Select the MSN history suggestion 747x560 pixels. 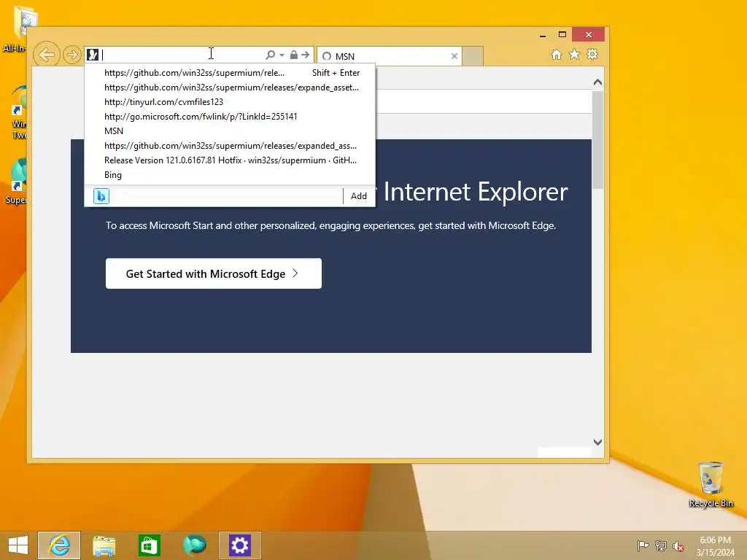coord(230,131)
